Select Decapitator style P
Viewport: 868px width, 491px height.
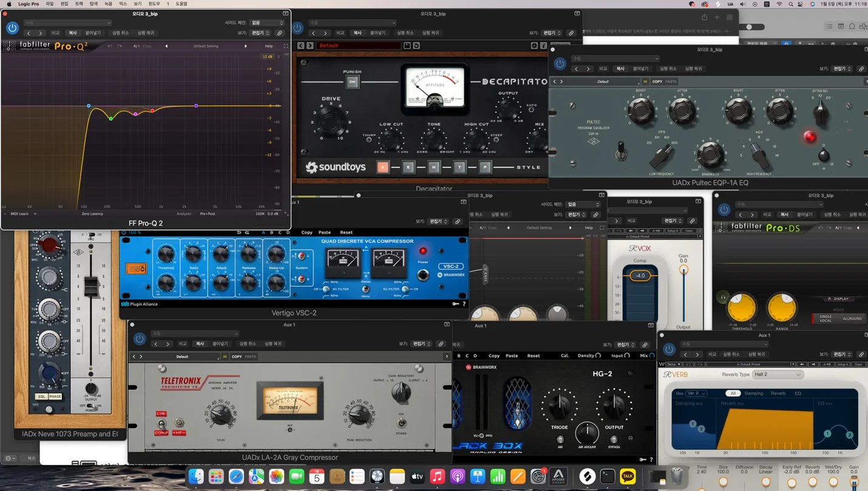click(484, 167)
